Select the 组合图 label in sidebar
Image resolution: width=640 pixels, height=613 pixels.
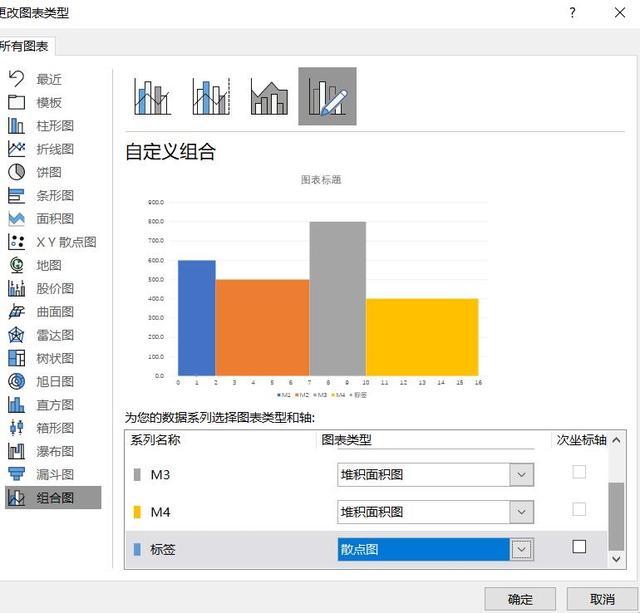coord(55,498)
